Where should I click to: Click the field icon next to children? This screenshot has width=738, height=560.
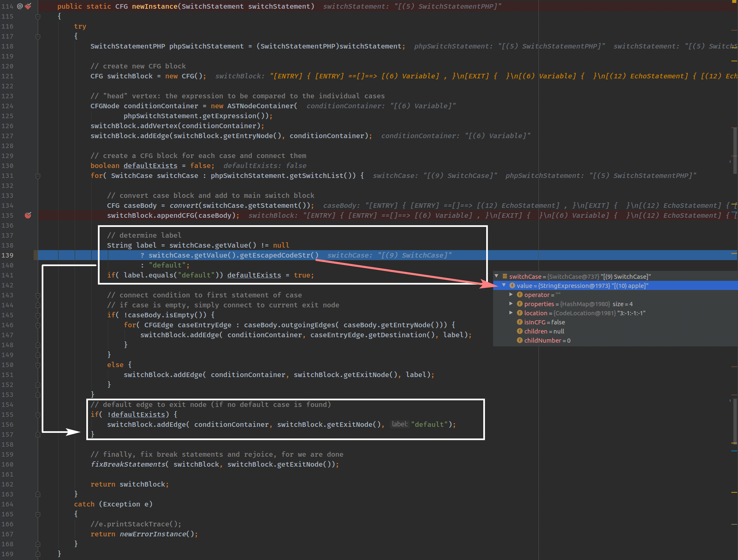pos(520,331)
